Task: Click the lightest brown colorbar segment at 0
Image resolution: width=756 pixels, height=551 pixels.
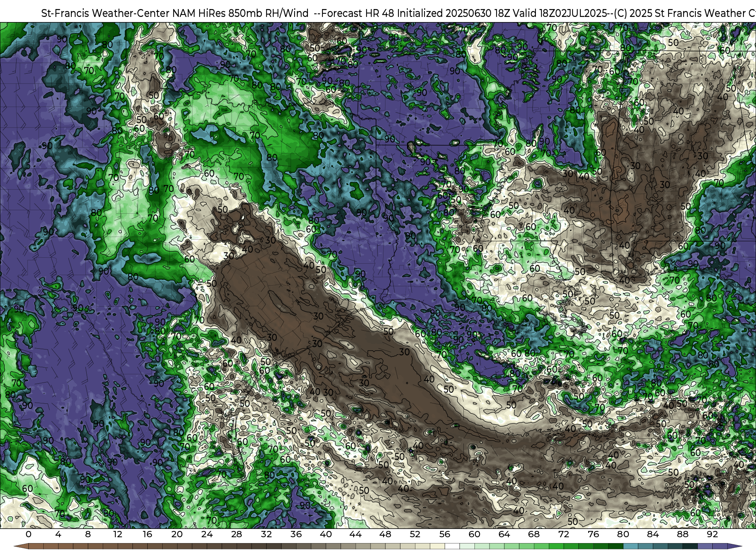Action: point(36,546)
